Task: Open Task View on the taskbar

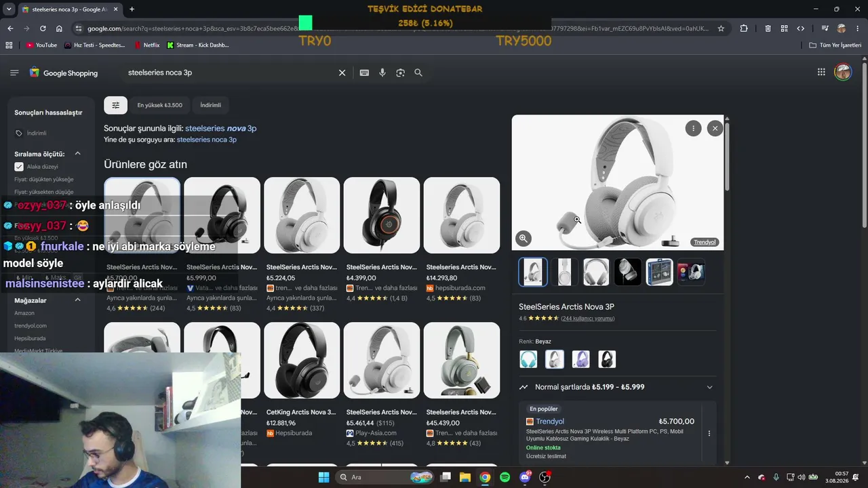Action: pyautogui.click(x=446, y=477)
